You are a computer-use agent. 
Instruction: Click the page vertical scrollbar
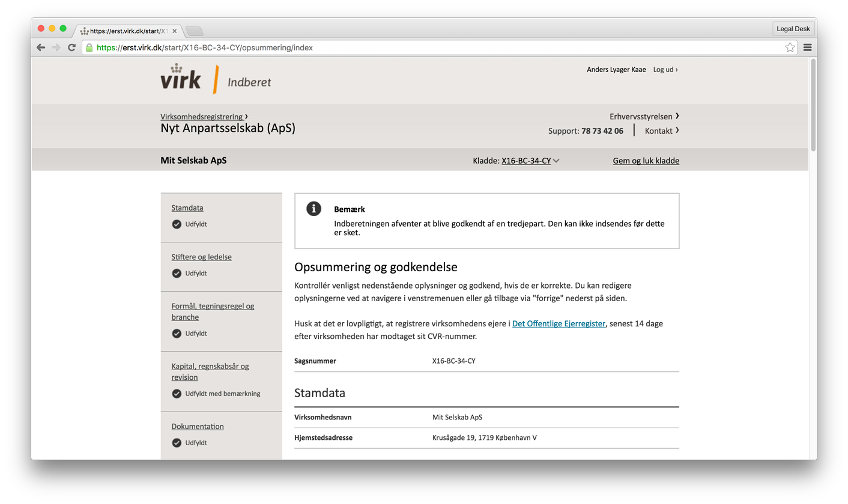pos(813,104)
